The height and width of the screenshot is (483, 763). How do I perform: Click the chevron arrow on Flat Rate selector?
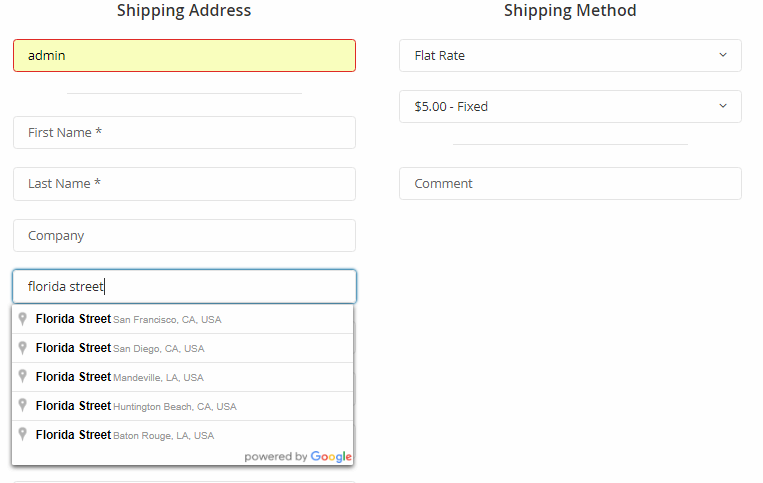723,55
